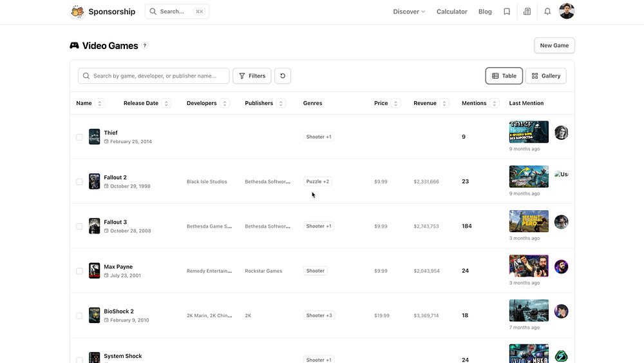
Task: Sort by Release Date column arrows
Action: (166, 103)
